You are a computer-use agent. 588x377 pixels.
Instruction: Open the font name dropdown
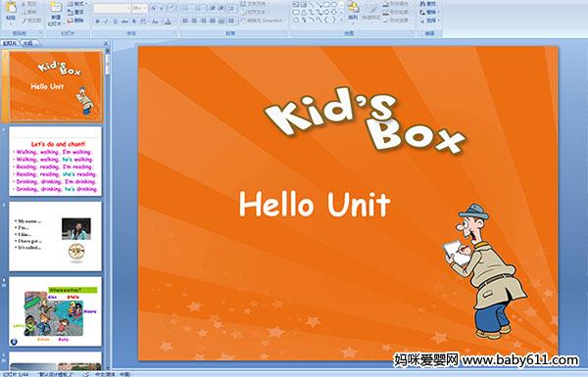(112, 8)
